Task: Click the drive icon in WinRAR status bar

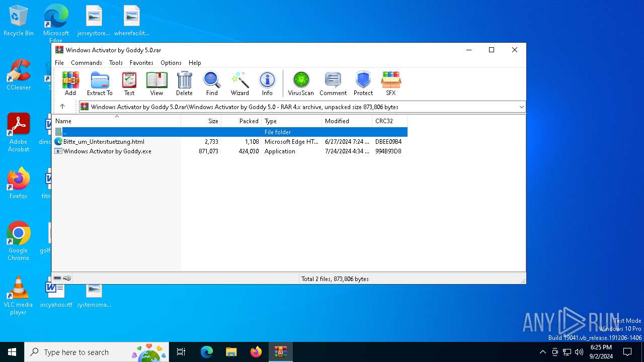Action: pyautogui.click(x=57, y=279)
